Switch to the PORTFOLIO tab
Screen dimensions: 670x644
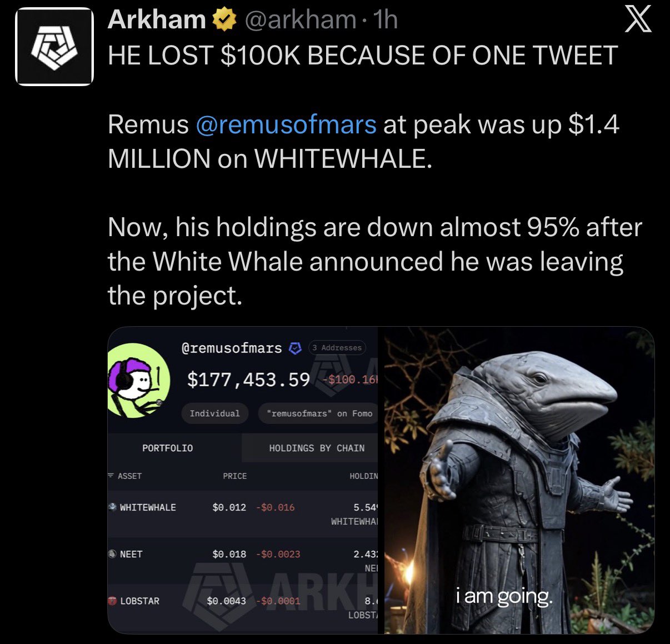pos(167,448)
